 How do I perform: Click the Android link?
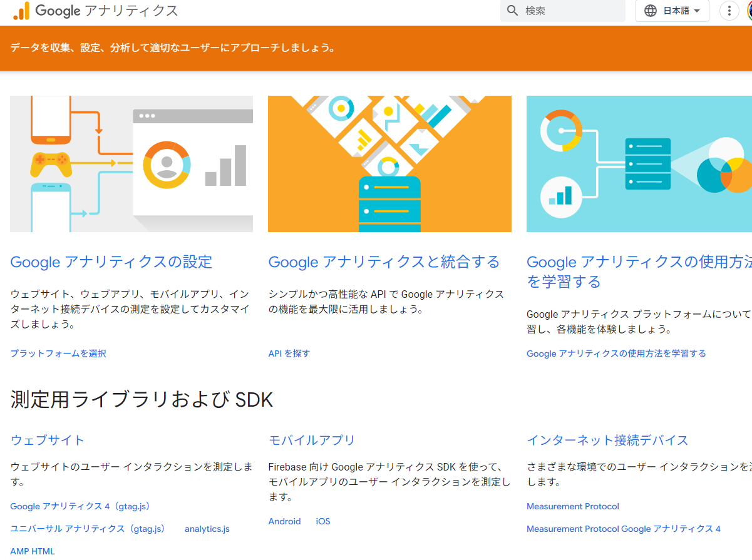tap(285, 521)
